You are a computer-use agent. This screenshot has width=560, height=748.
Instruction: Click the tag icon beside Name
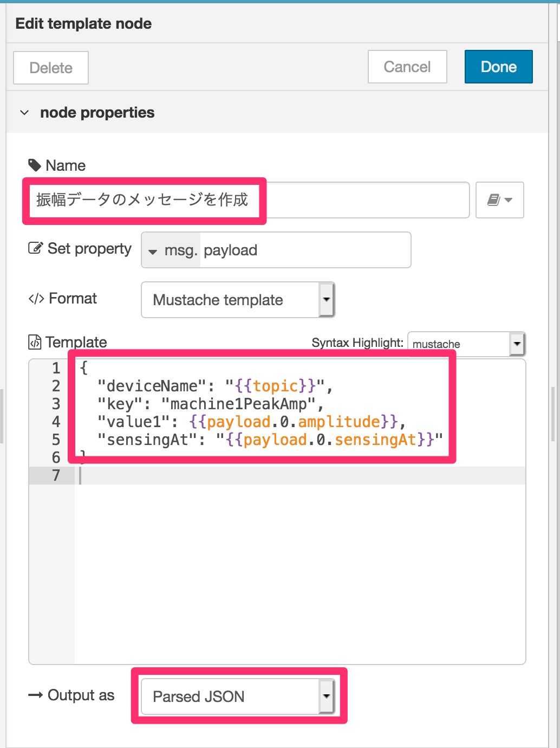tap(34, 165)
